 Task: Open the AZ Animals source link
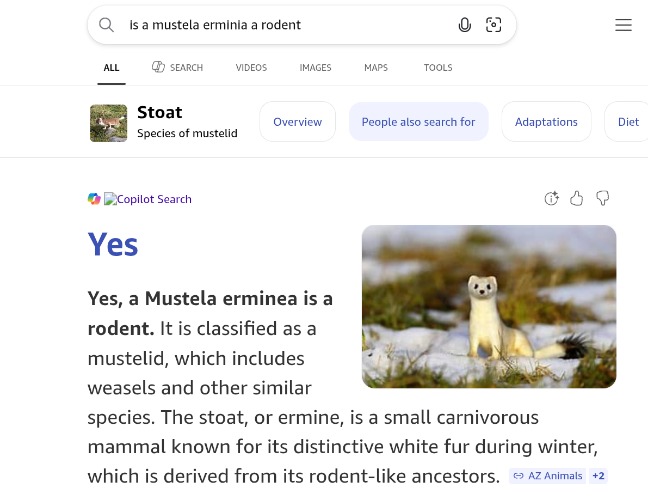click(x=548, y=476)
